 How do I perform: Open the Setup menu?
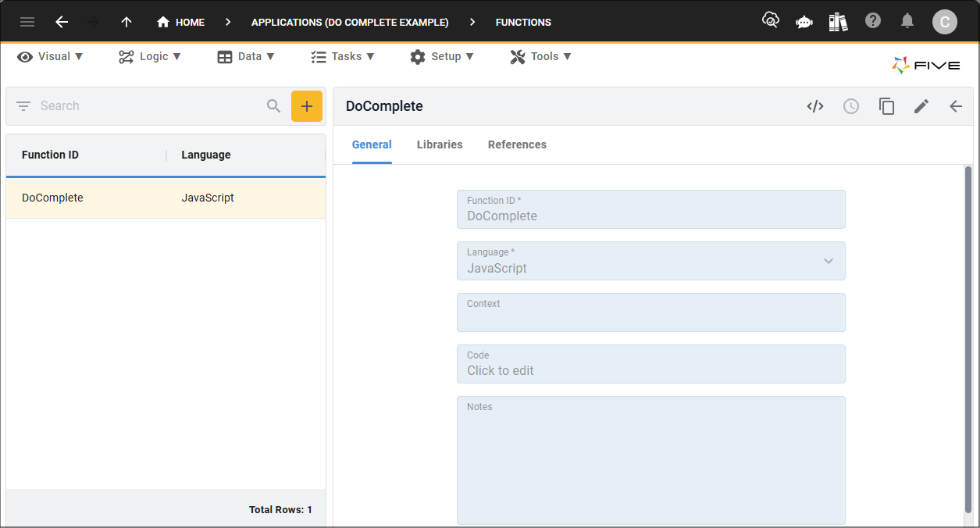pos(441,56)
